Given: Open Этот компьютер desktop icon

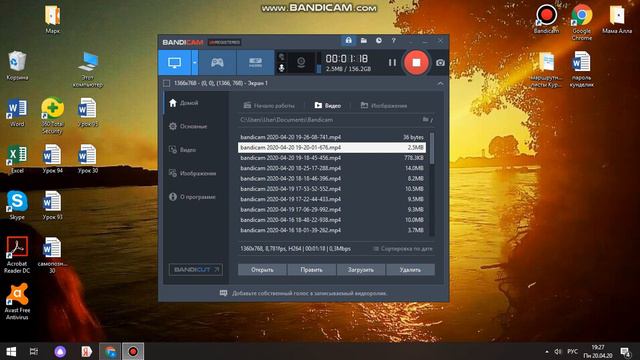Looking at the screenshot, I should click(x=88, y=69).
